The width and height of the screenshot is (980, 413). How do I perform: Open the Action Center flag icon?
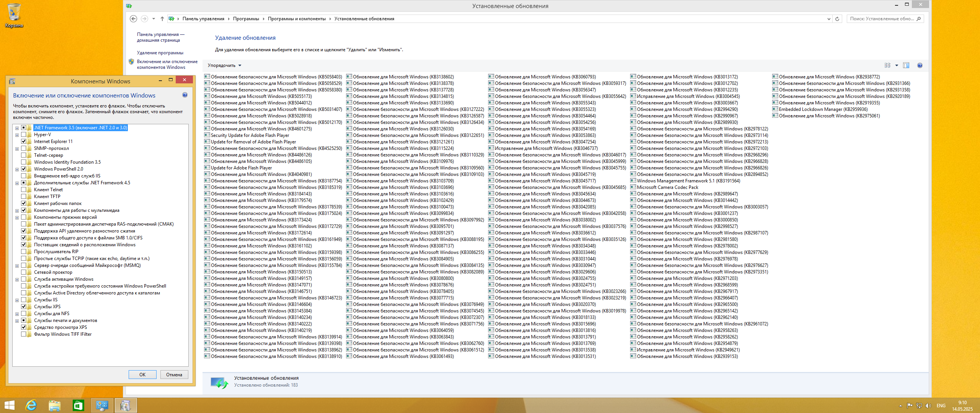point(910,406)
